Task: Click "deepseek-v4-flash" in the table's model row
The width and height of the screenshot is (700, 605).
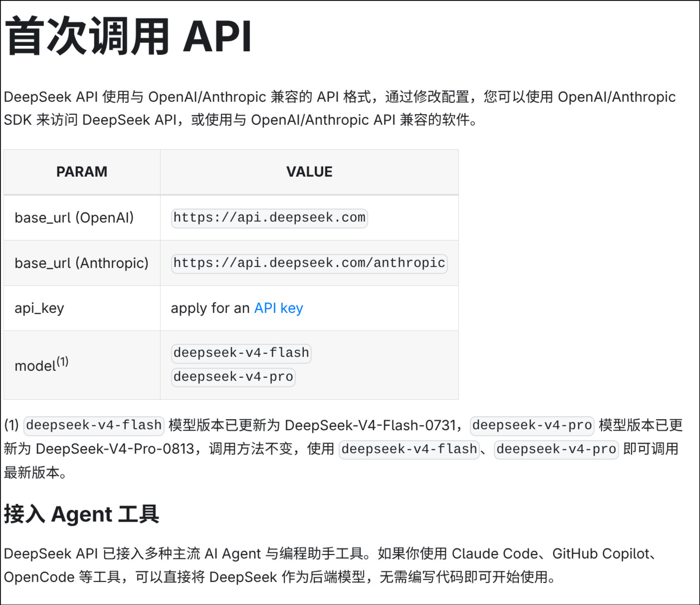Action: (x=241, y=353)
